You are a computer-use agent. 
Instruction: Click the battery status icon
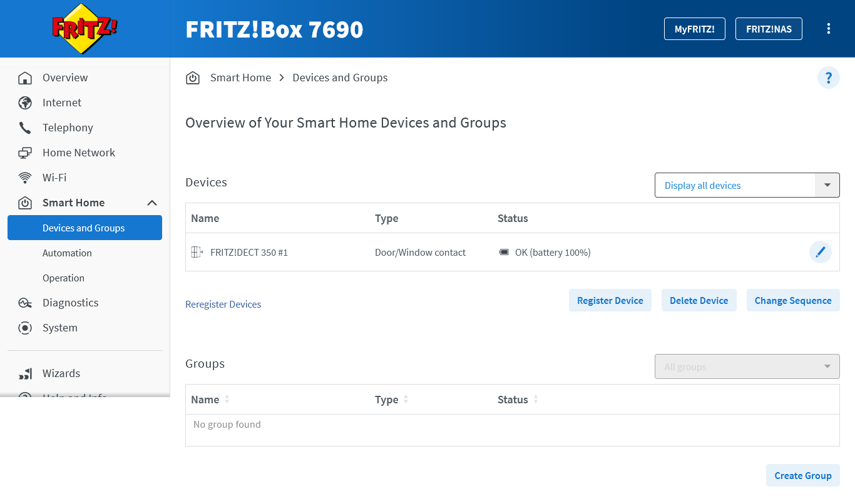(504, 252)
